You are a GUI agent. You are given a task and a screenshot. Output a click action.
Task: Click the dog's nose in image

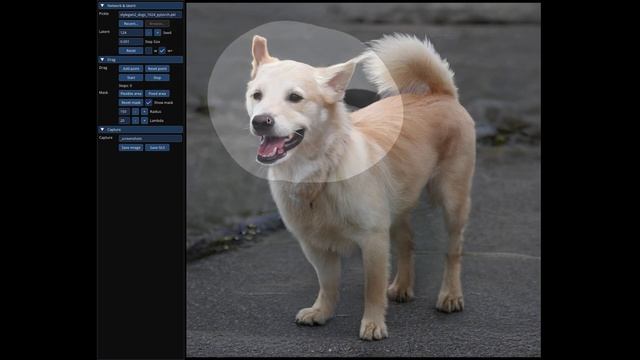tap(262, 123)
